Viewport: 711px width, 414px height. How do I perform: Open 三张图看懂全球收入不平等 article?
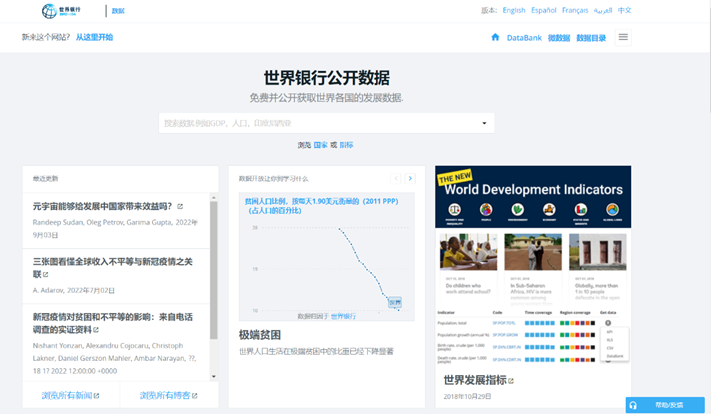pyautogui.click(x=112, y=268)
